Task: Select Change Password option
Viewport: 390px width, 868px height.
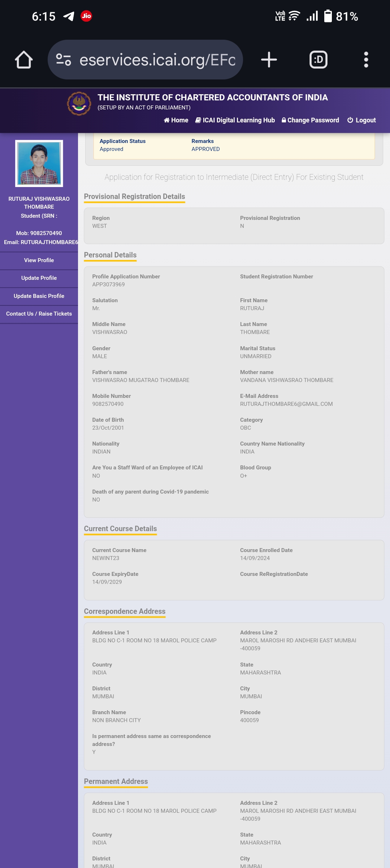Action: click(310, 120)
